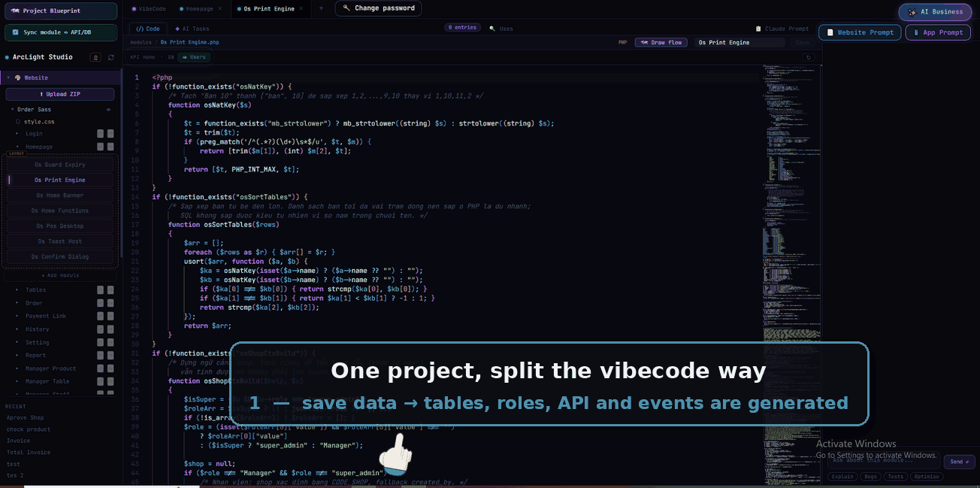Image resolution: width=980 pixels, height=488 pixels.
Task: Click the Save button
Action: pos(803,43)
